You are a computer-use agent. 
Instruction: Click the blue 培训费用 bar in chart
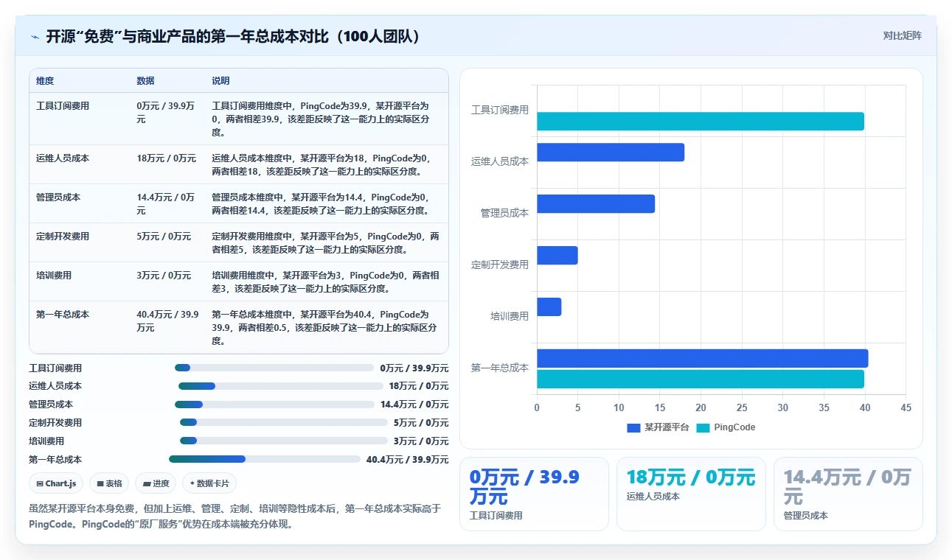[x=549, y=307]
